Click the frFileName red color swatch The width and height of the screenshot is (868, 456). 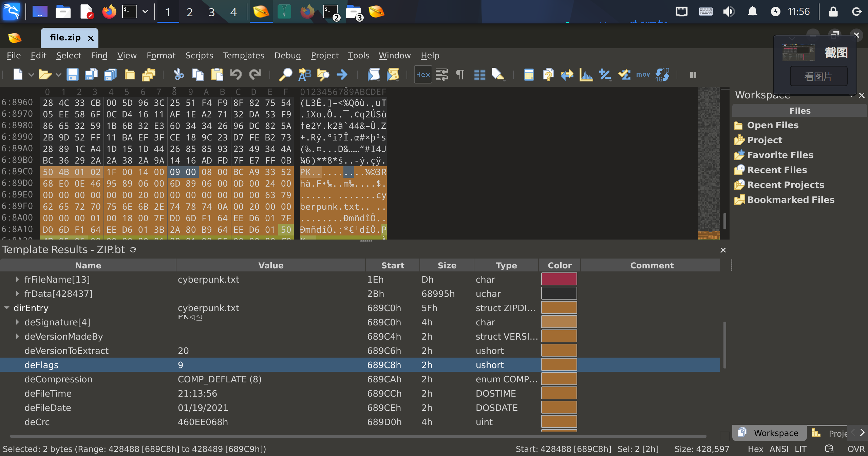click(559, 279)
